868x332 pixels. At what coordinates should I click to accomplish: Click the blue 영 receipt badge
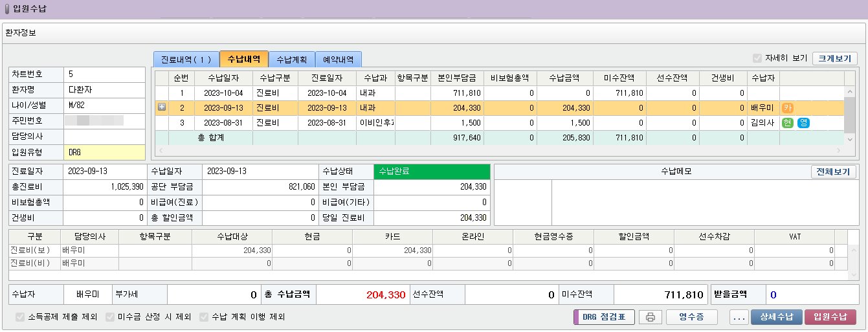803,123
